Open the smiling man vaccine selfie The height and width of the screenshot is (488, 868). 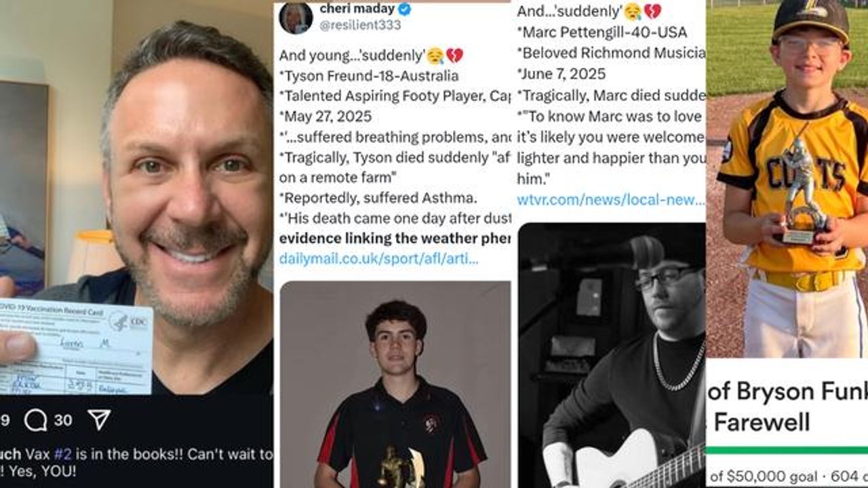click(136, 197)
